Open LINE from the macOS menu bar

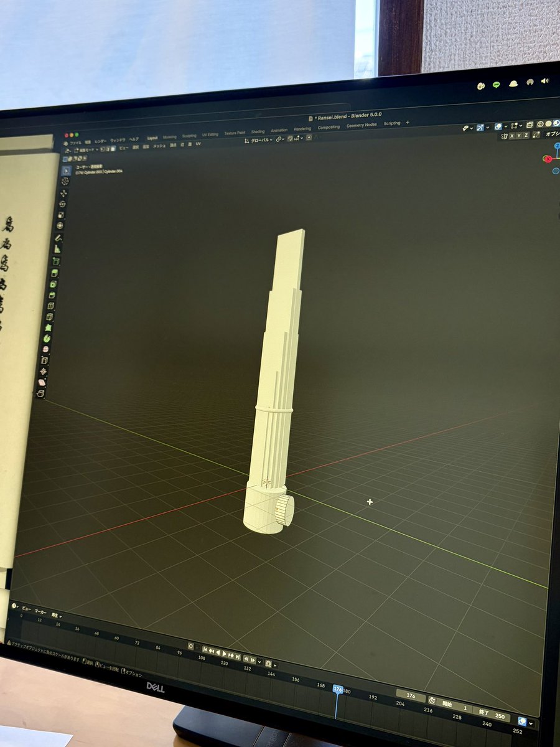(x=496, y=85)
